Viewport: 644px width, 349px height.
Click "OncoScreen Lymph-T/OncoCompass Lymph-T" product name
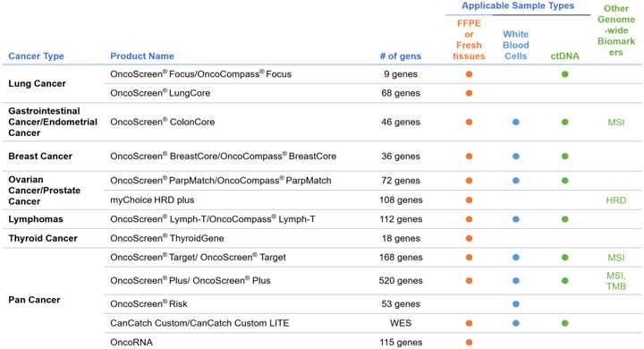[213, 219]
